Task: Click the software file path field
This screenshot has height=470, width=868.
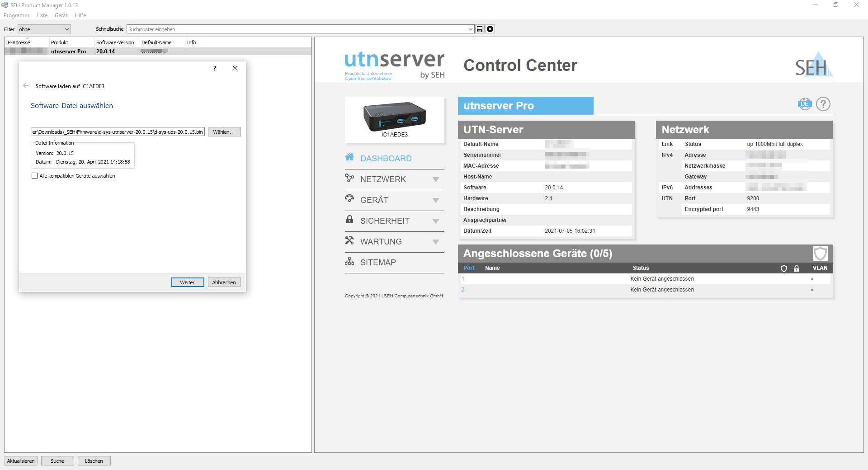Action: click(118, 132)
